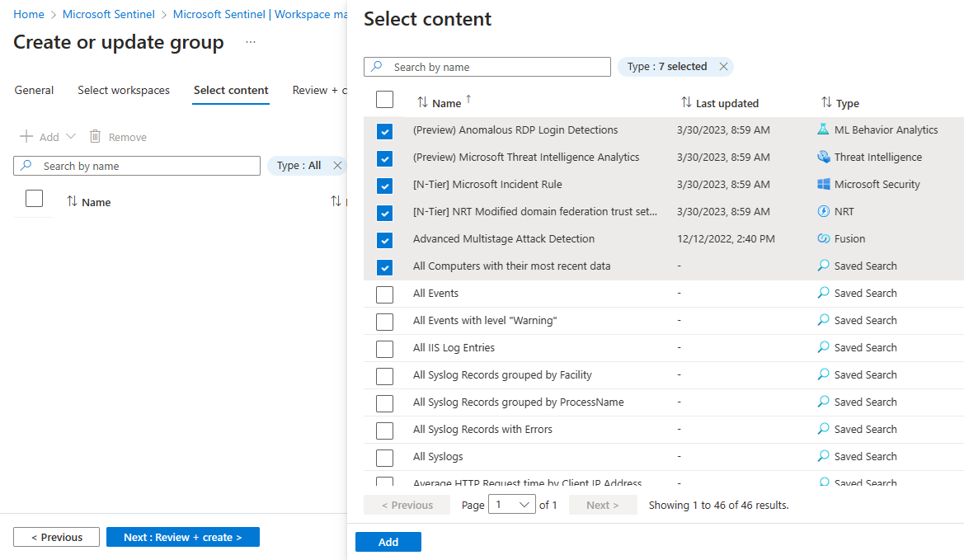
Task: Click the Fusion swirl icon
Action: (822, 238)
